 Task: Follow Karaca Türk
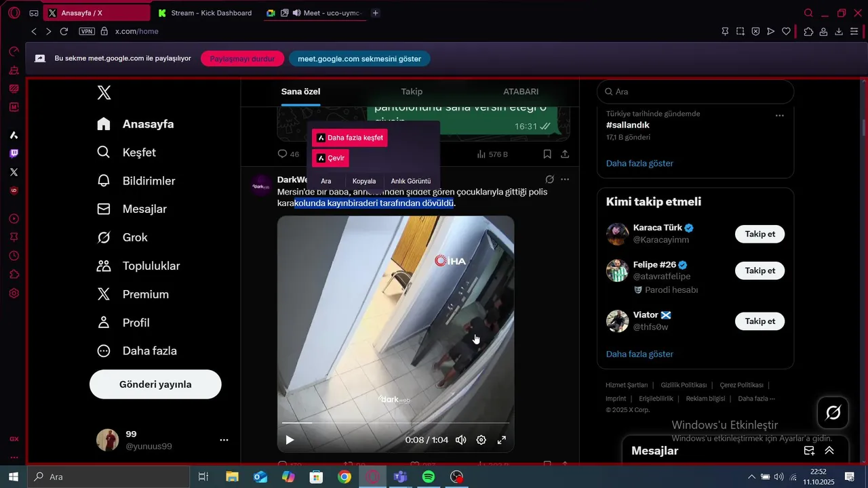759,234
